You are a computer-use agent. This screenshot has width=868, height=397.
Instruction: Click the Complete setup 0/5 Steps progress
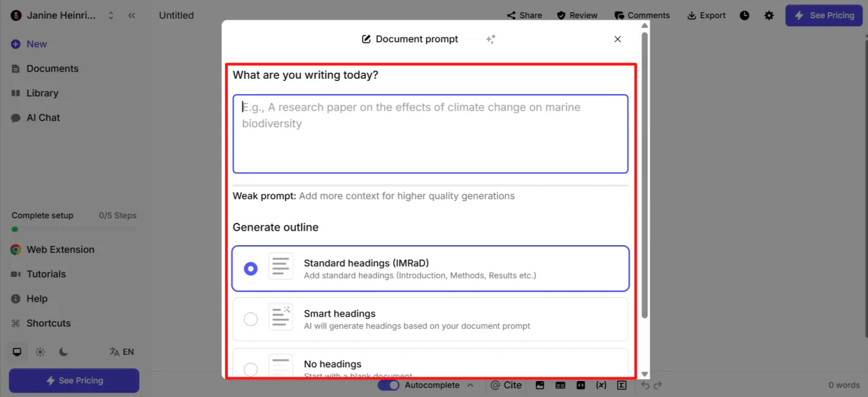tap(74, 221)
